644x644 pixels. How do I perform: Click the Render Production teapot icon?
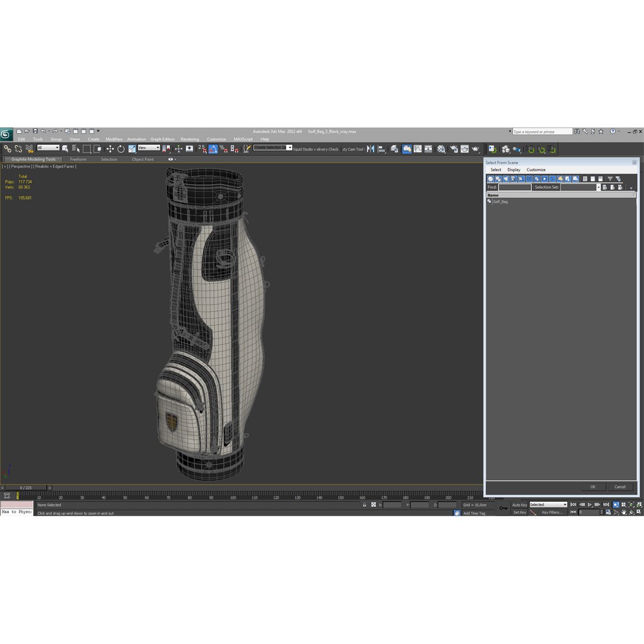coord(476,149)
